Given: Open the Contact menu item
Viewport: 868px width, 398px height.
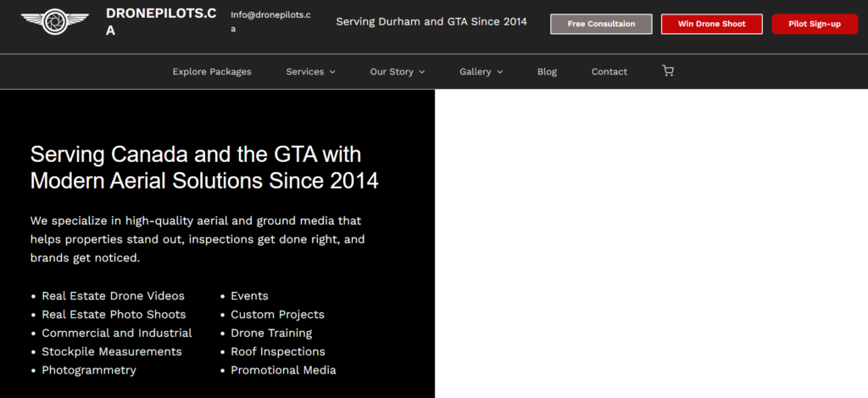Looking at the screenshot, I should [x=609, y=72].
